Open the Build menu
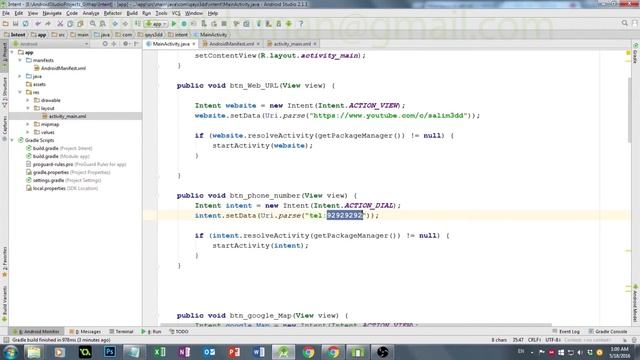 tap(132, 13)
